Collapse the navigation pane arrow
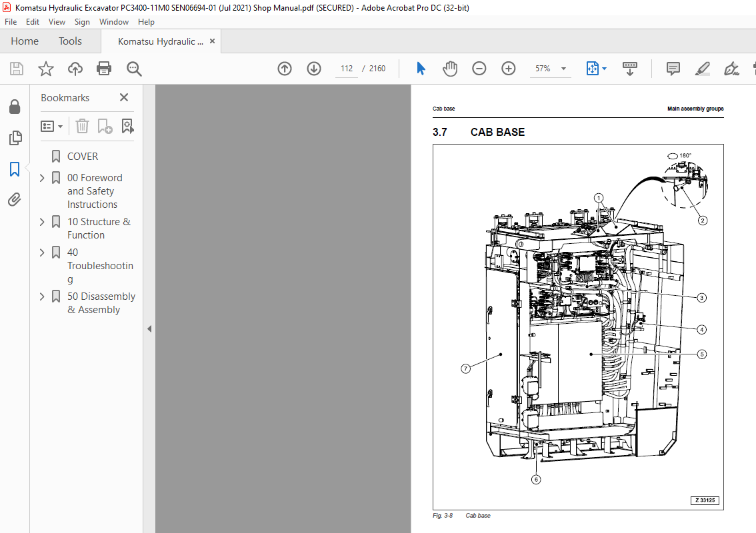This screenshot has height=533, width=756. coord(149,328)
